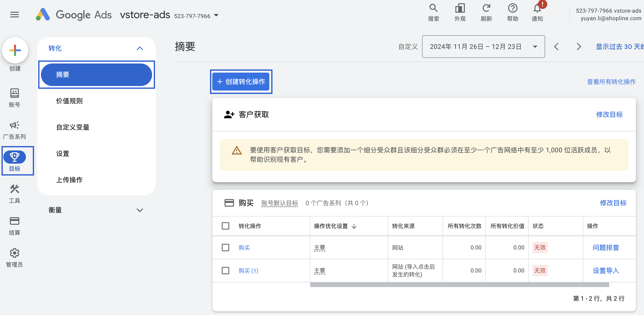This screenshot has width=644, height=315.
Task: Go to previous date range arrow
Action: click(x=556, y=47)
